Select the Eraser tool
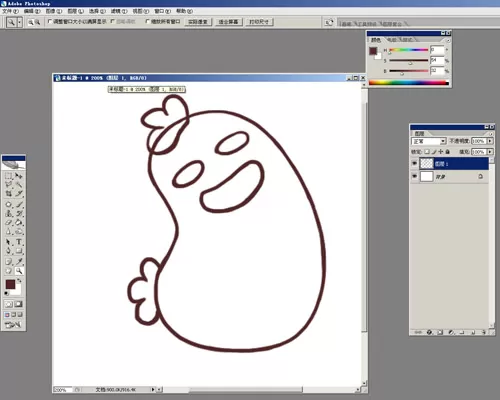Viewport: 500px width, 400px height. pos(9,222)
